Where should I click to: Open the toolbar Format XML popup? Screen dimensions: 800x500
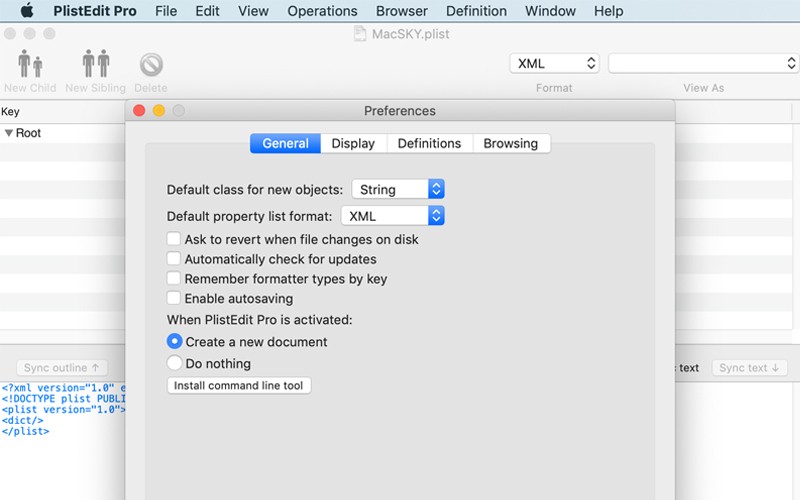coord(555,63)
